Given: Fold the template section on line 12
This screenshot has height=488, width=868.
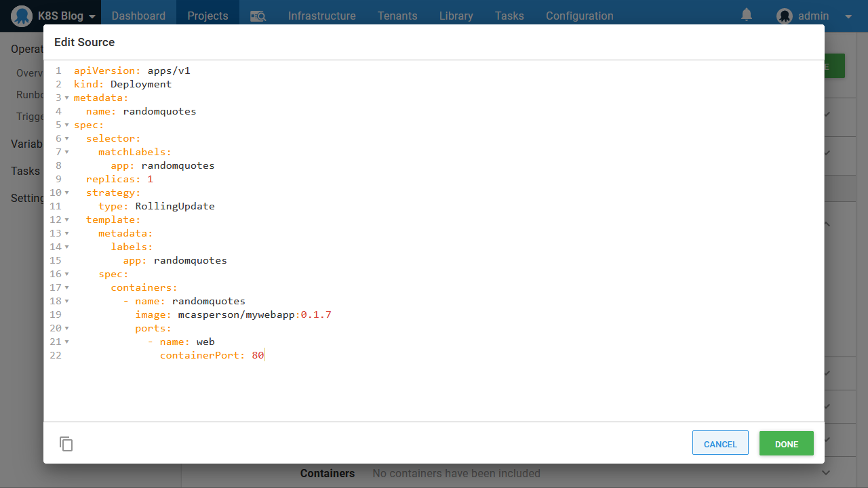Looking at the screenshot, I should 66,220.
